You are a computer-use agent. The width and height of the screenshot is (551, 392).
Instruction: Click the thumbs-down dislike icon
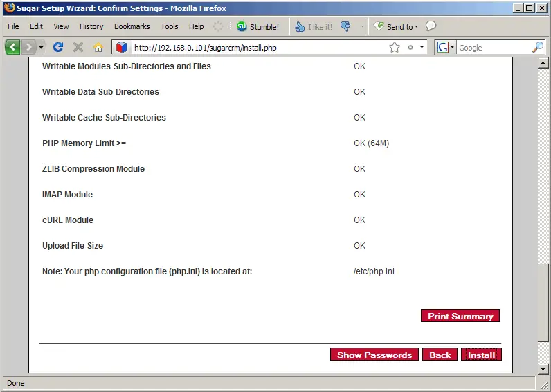tap(345, 26)
